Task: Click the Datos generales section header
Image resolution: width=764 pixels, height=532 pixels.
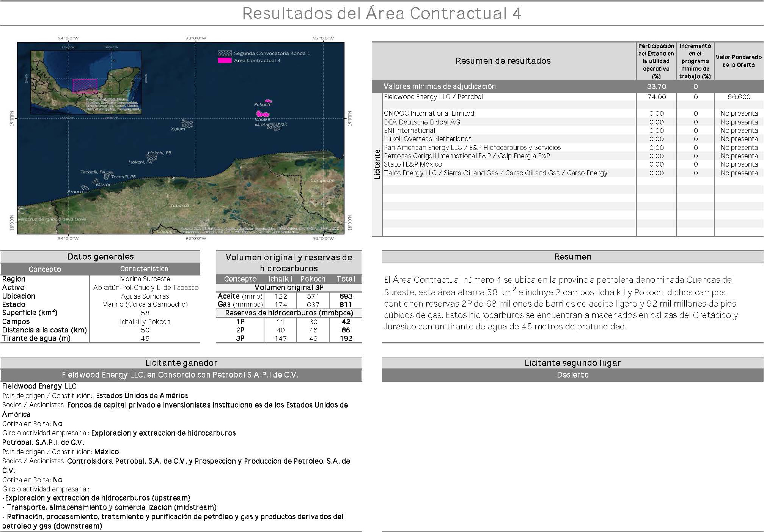Action: pos(100,257)
